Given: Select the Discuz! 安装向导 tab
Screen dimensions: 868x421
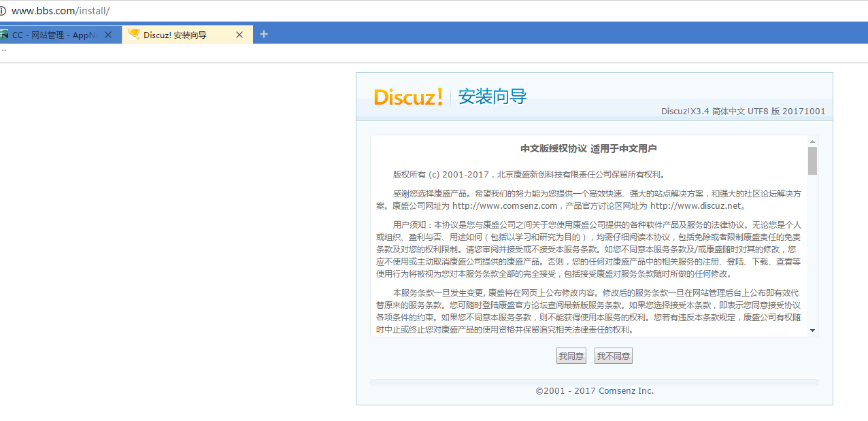Looking at the screenshot, I should coord(188,35).
